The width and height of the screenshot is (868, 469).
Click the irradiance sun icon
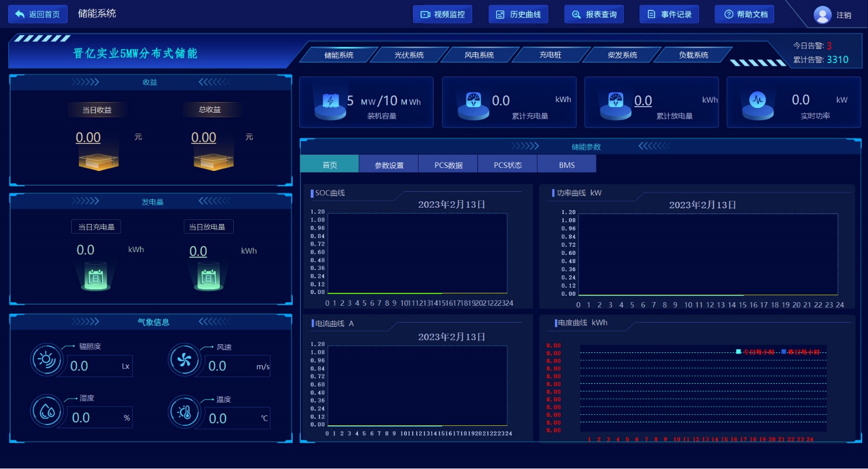pos(45,359)
